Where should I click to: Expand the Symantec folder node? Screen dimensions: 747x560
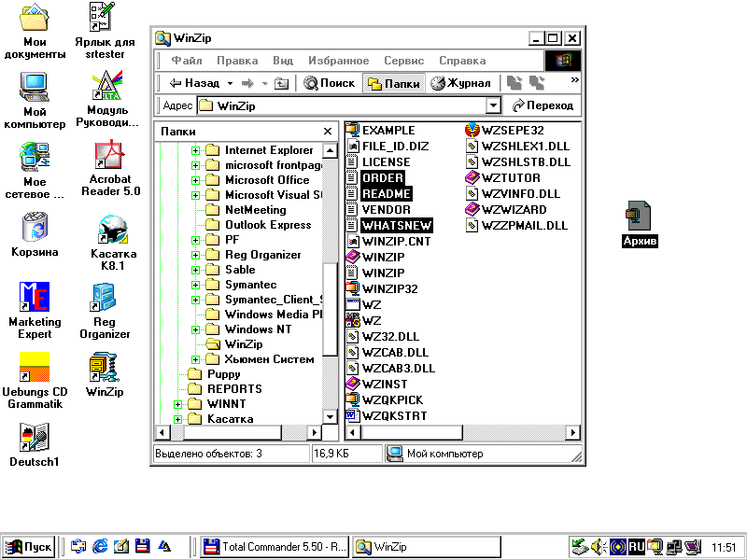195,285
